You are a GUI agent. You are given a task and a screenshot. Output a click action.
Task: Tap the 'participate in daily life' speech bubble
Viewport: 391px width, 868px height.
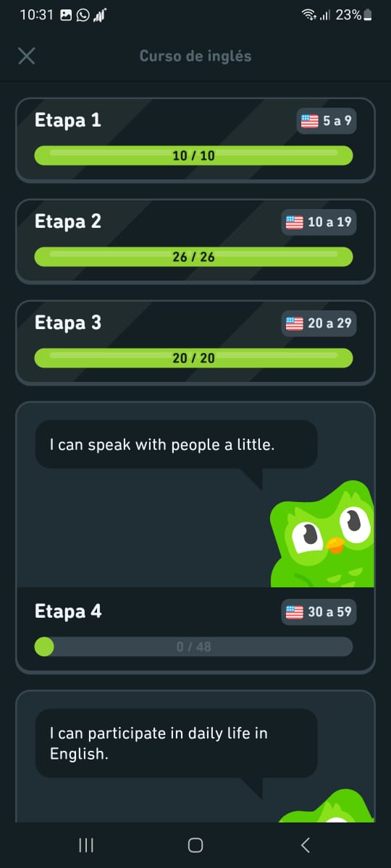(176, 743)
